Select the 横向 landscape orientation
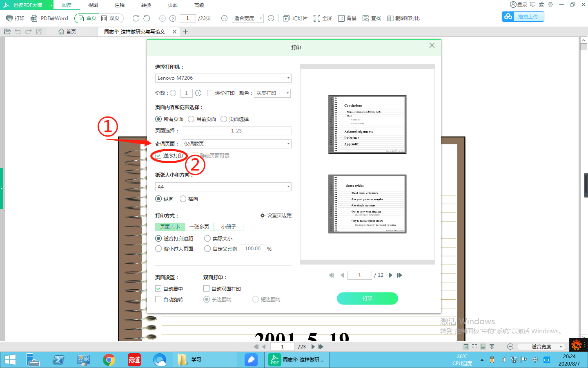Viewport: 588px width, 368px height. click(183, 199)
